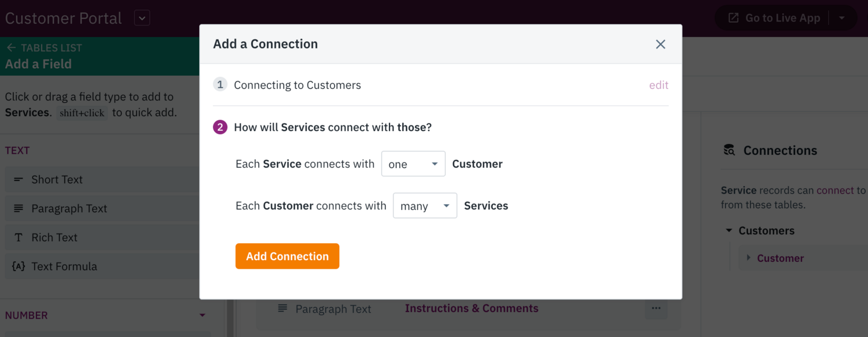
Task: Select the Text Formula field type icon
Action: 19,266
